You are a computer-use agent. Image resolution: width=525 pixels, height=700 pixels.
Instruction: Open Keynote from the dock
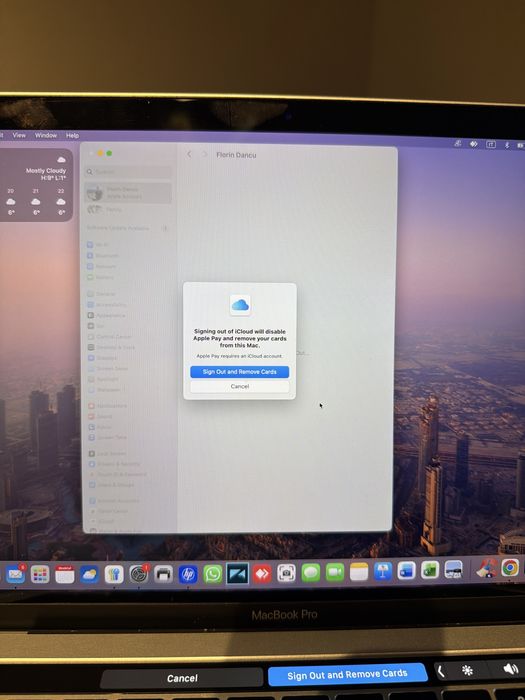pyautogui.click(x=383, y=571)
